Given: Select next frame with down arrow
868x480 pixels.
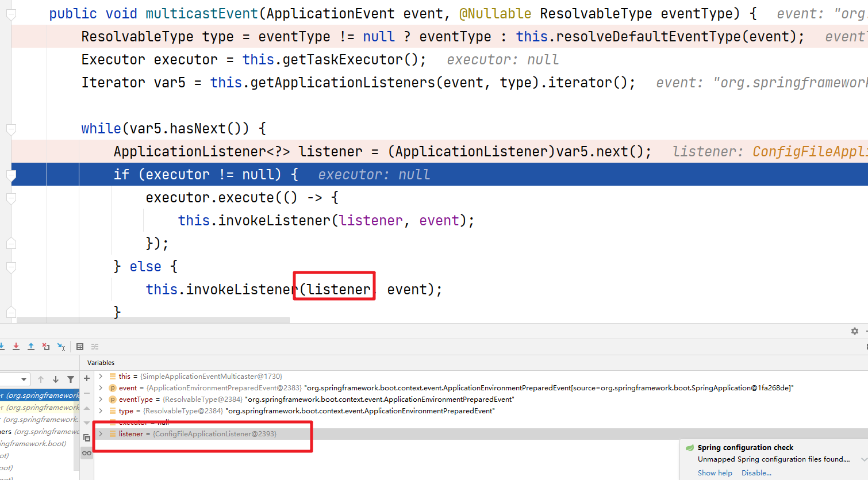Looking at the screenshot, I should point(56,379).
